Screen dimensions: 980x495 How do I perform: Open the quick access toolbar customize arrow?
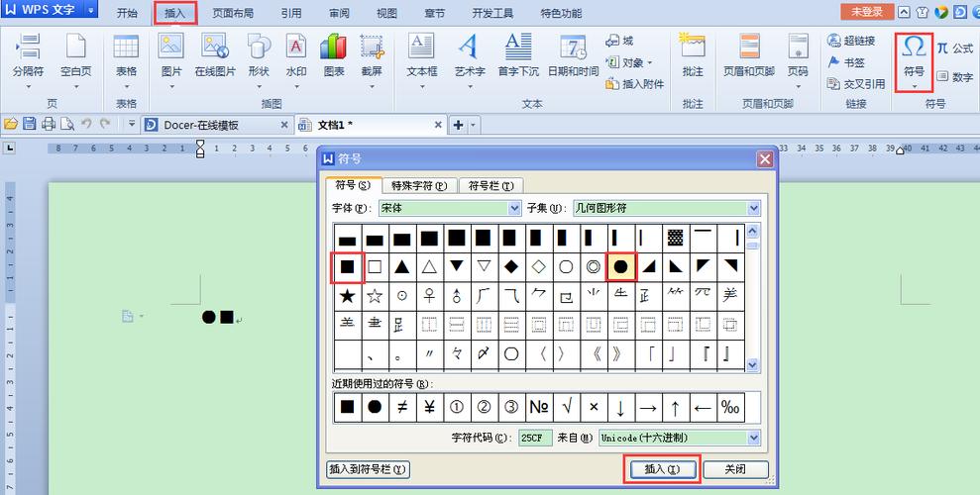click(132, 124)
